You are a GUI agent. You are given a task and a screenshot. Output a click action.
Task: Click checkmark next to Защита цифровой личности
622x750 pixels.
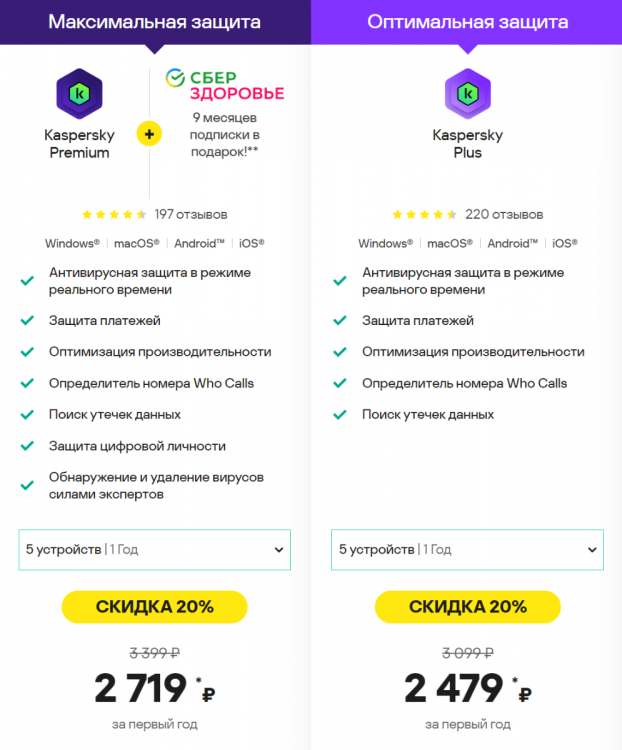pos(28,447)
